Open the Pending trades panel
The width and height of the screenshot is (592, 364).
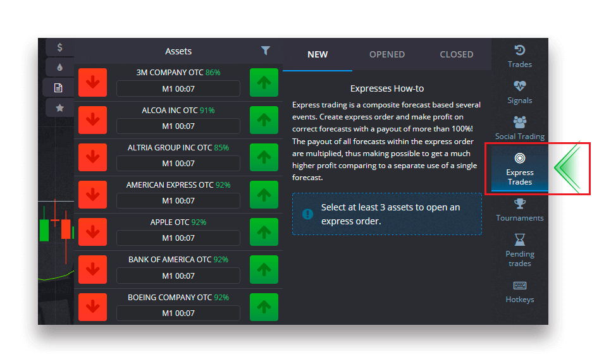coord(519,249)
